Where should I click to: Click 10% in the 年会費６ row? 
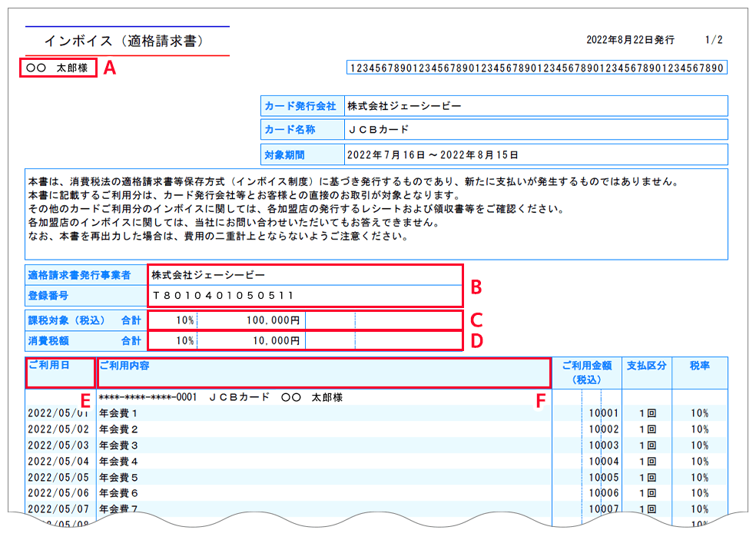point(700,493)
